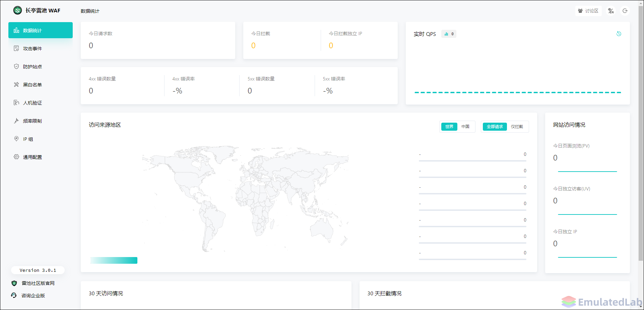Click the 今日页面浏览(PV) label
Viewport: 644px width, 310px height.
pyautogui.click(x=571, y=146)
